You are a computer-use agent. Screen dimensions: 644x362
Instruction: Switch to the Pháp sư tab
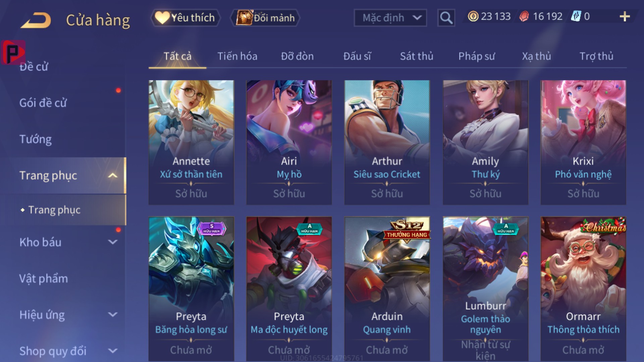pos(476,56)
